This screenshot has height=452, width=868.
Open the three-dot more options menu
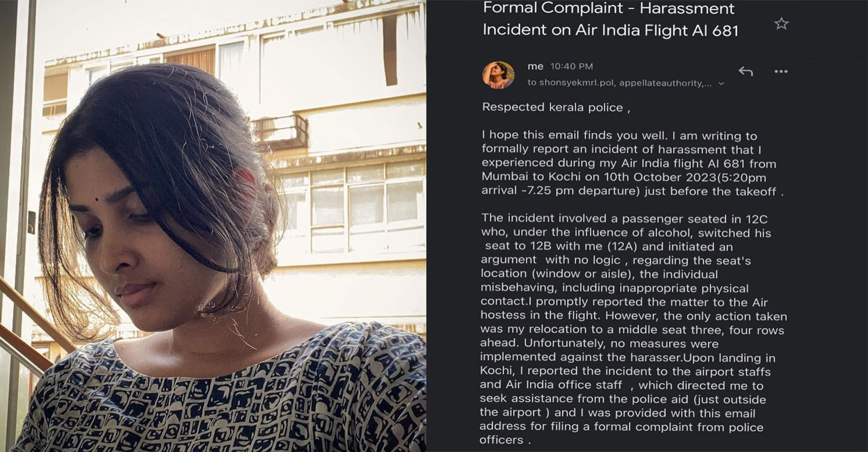(781, 72)
